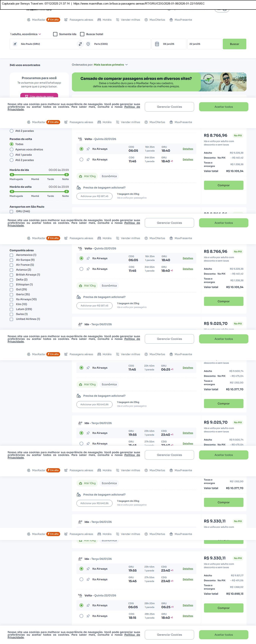Image resolution: width=256 pixels, height=644 pixels.
Task: Click the airplane icon beside São Paulo (GRU)
Action: (x=15, y=44)
